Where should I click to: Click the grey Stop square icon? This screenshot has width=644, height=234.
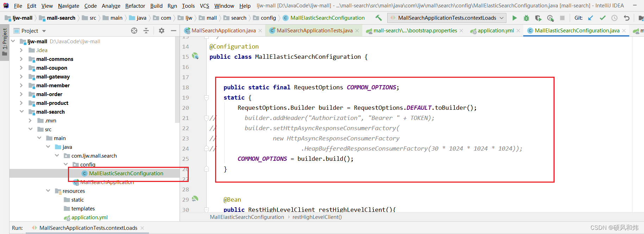coord(562,18)
